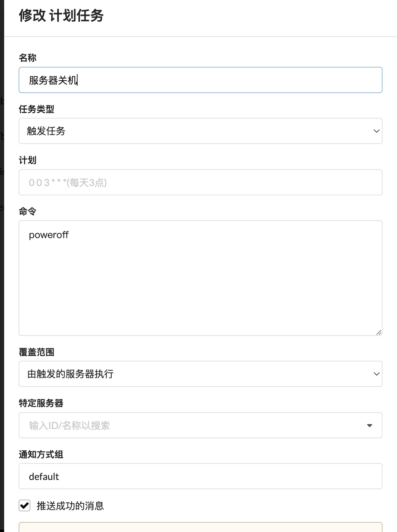The image size is (397, 532).
Task: Click the 通知方式组 field showing default
Action: click(x=200, y=476)
